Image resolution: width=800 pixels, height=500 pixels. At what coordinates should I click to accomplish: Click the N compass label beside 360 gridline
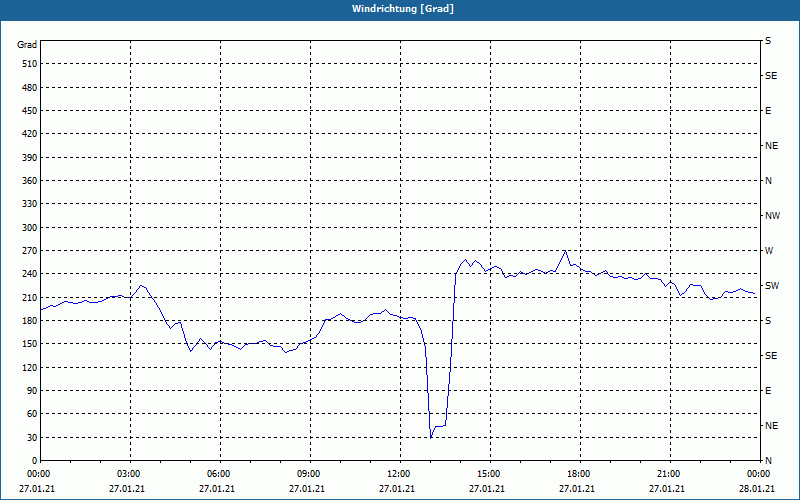click(768, 181)
